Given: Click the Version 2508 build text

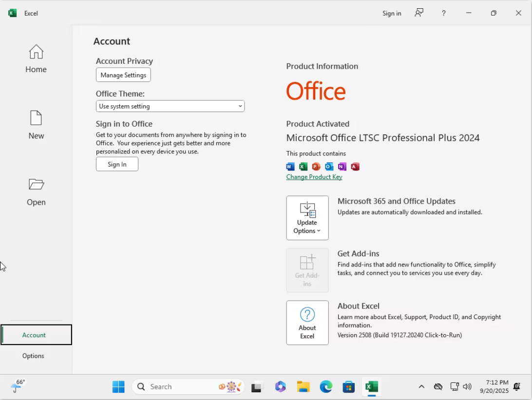Looking at the screenshot, I should 399,335.
